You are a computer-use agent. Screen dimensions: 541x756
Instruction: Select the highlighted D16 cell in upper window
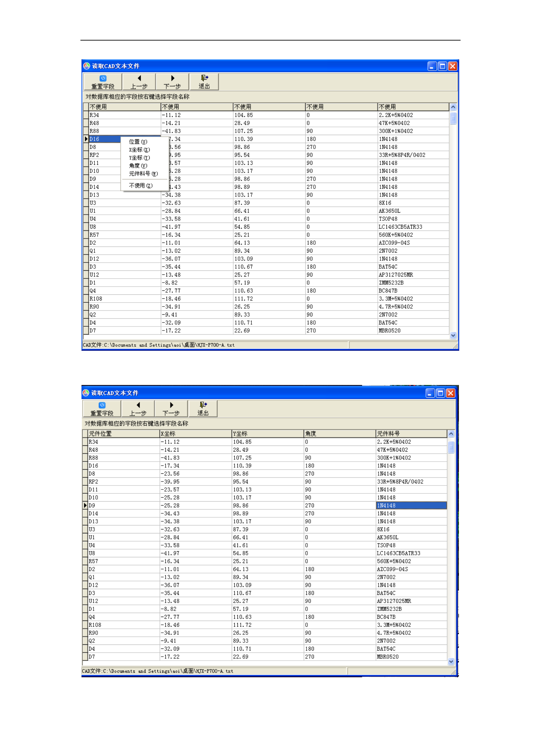105,139
